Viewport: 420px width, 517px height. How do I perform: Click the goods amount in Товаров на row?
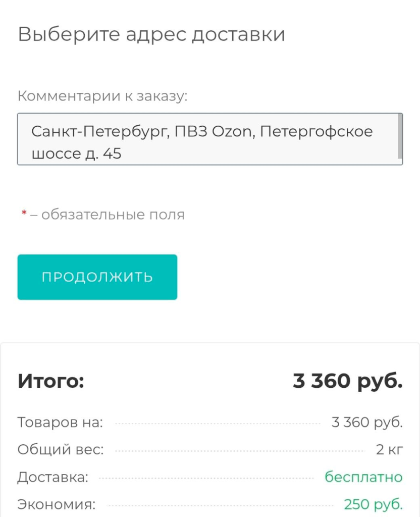(x=366, y=422)
